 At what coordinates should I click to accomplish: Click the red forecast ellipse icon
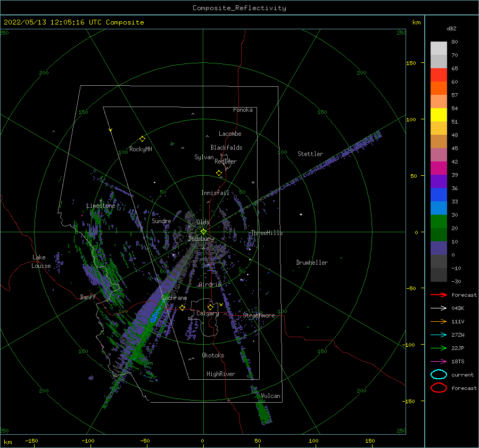tap(439, 388)
